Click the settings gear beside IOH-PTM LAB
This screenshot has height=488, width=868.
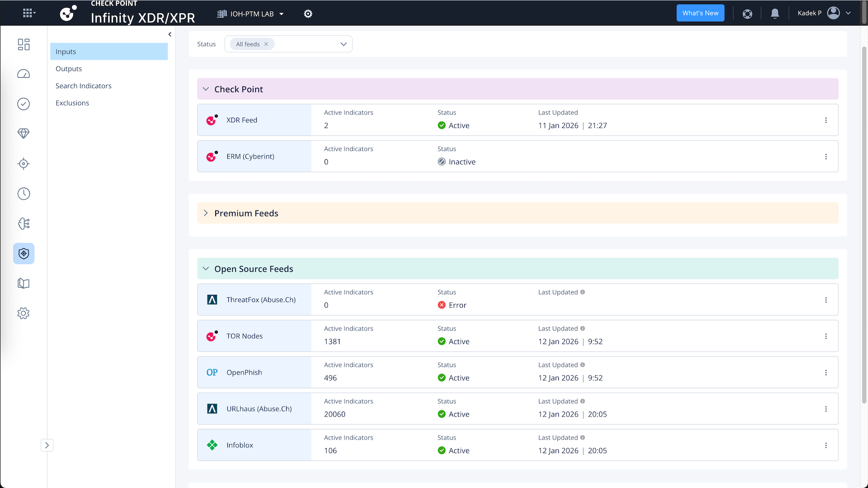pyautogui.click(x=308, y=14)
